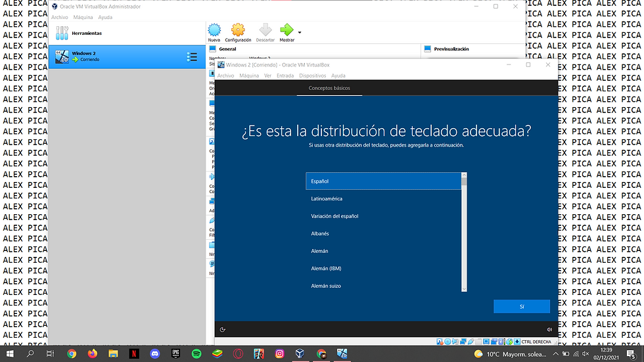This screenshot has width=644, height=362.
Task: Click the shared folders status icon
Action: click(478, 342)
